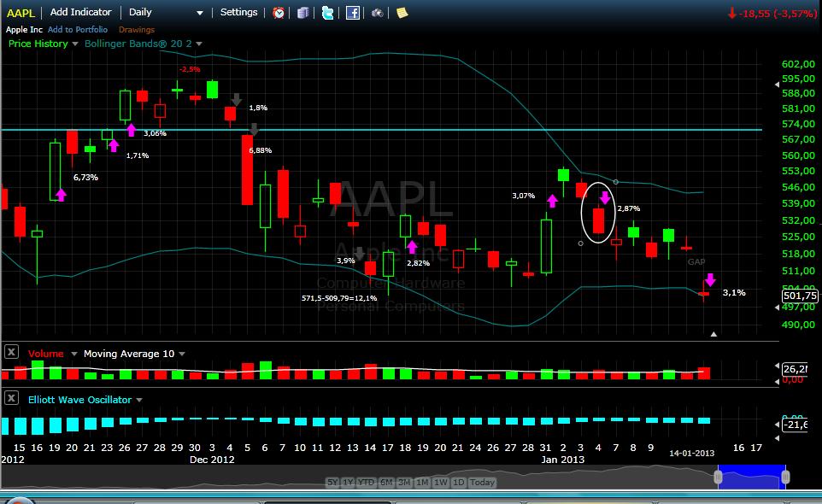
Task: Click the GAP annotation text
Action: pos(696,262)
